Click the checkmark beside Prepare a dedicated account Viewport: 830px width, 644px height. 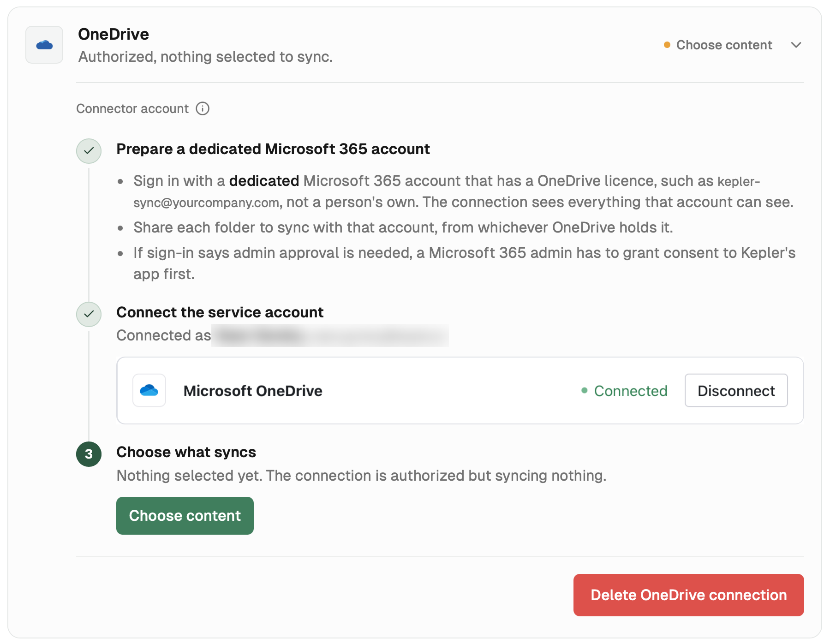pos(89,150)
